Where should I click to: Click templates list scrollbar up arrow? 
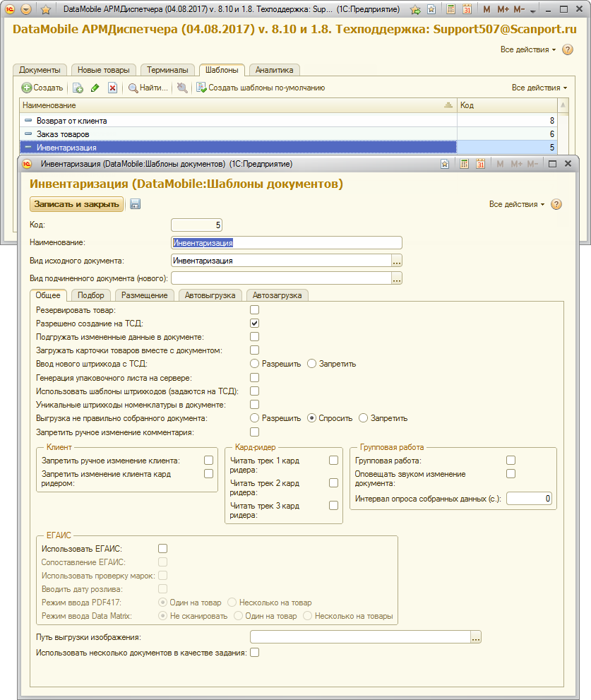point(563,105)
